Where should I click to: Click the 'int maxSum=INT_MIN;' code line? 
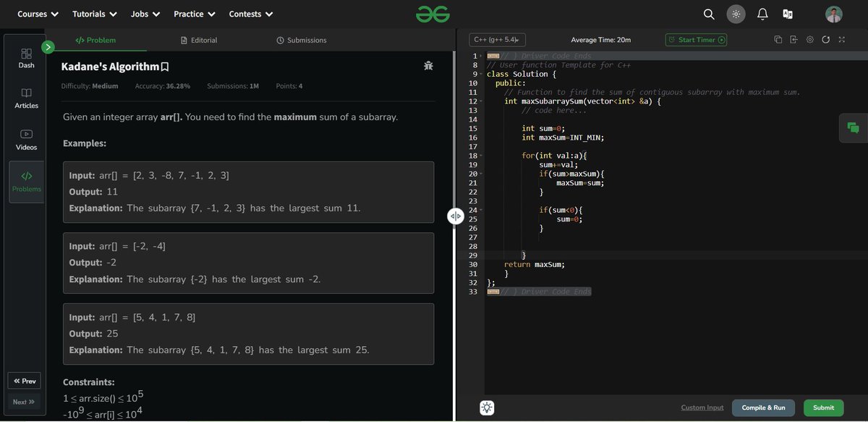coord(563,138)
